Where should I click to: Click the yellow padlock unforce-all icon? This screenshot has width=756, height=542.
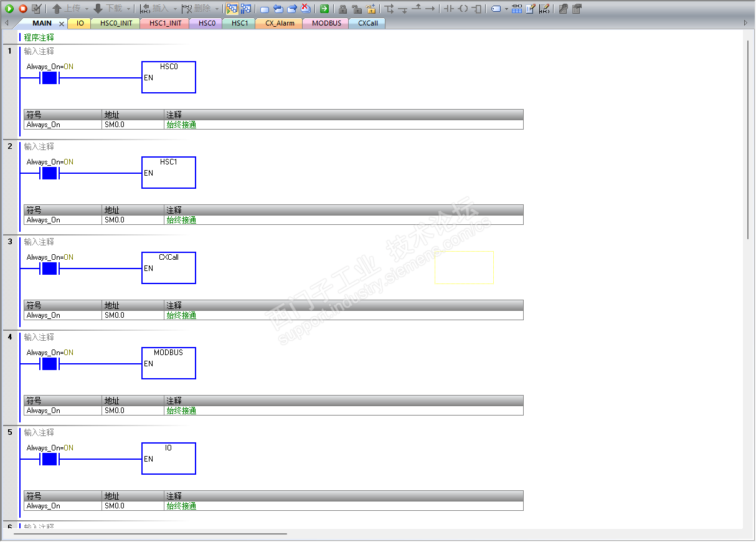pos(371,9)
